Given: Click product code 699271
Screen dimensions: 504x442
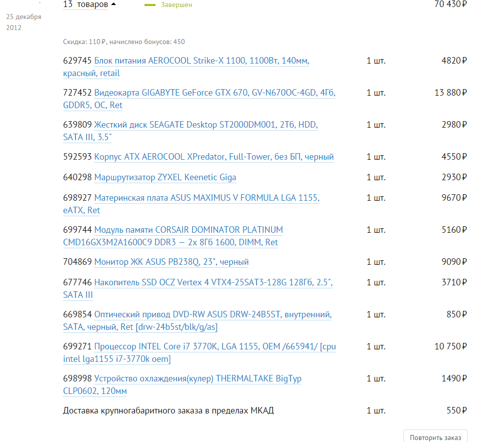Looking at the screenshot, I should click(77, 347).
